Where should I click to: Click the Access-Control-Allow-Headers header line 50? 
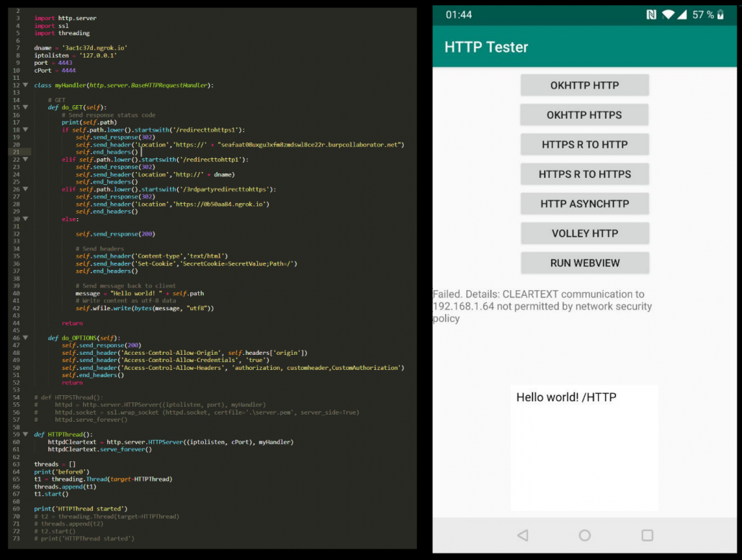[233, 368]
